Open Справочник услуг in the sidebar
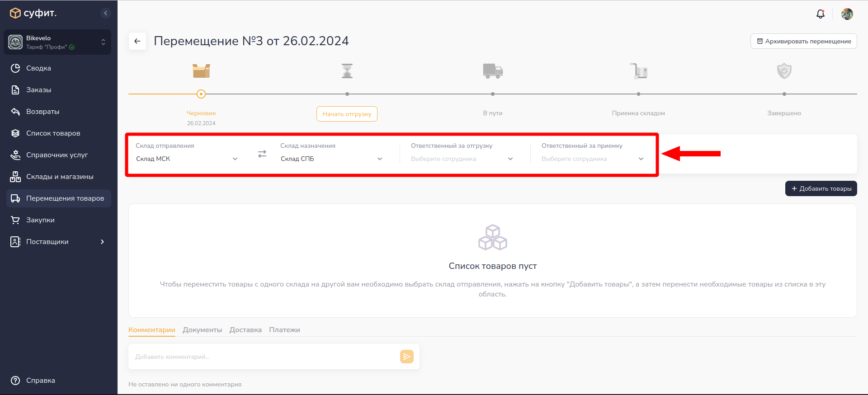Image resolution: width=868 pixels, height=395 pixels. 59,155
